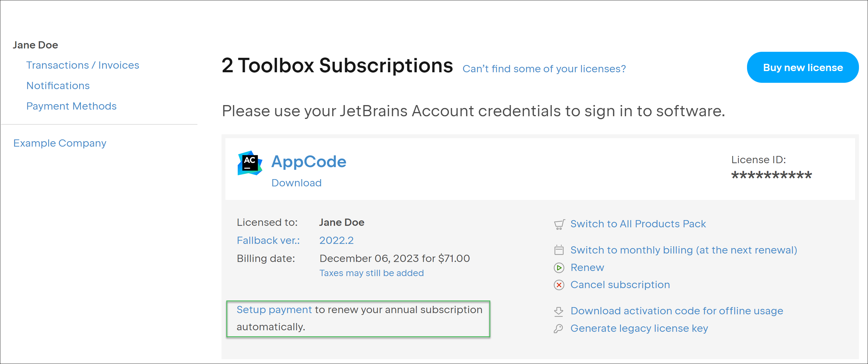Click the AppCode product logo icon

point(250,163)
